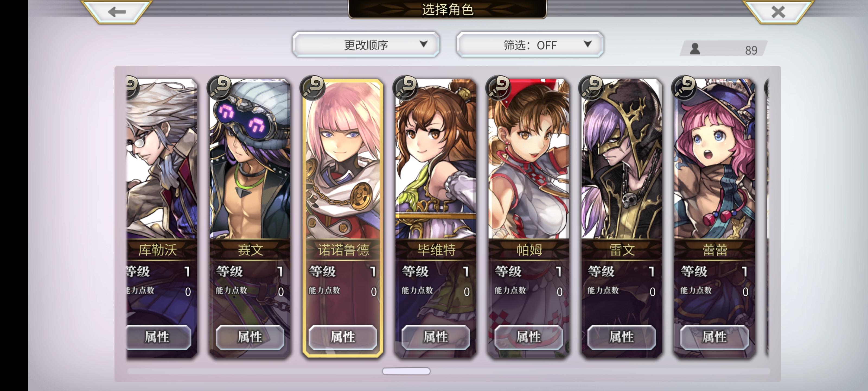Viewport: 868px width, 391px height.
Task: Open 属性 for 蕾蕾
Action: tap(714, 337)
